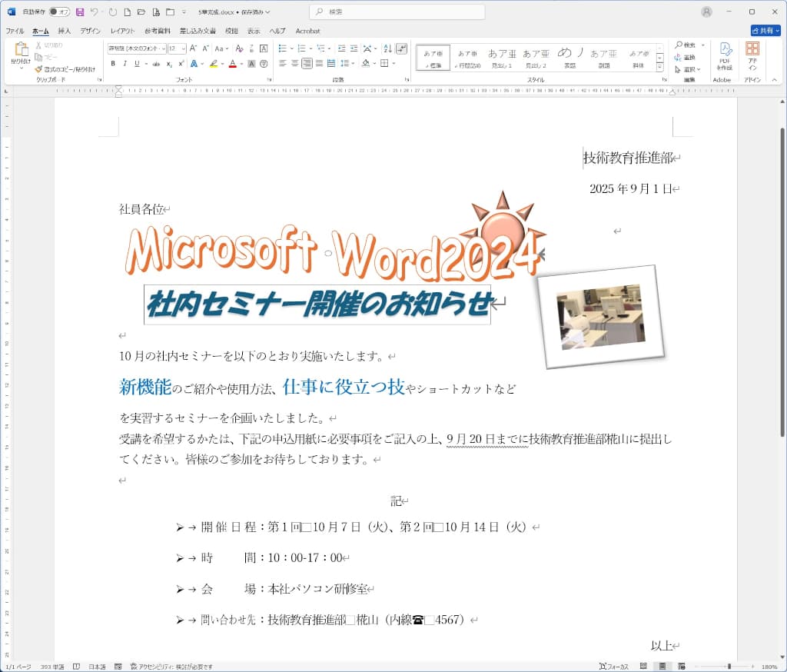Apply italic formatting to selection
This screenshot has height=672, width=787.
point(125,64)
